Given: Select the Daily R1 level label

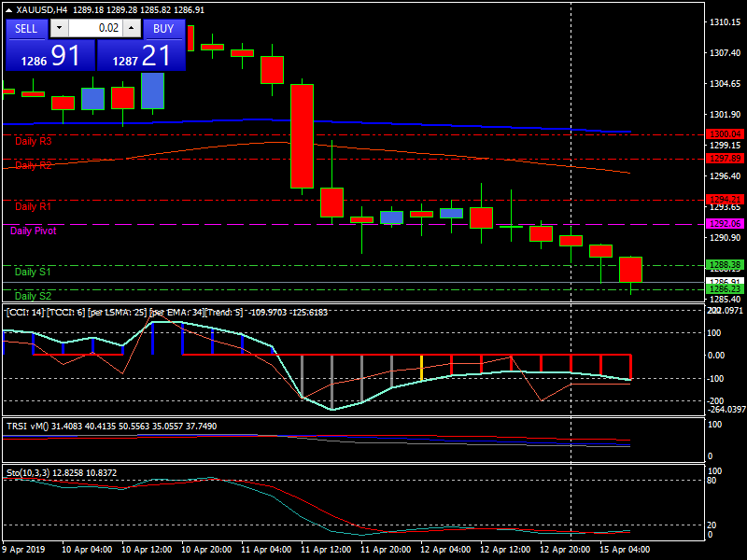Looking at the screenshot, I should 34,206.
